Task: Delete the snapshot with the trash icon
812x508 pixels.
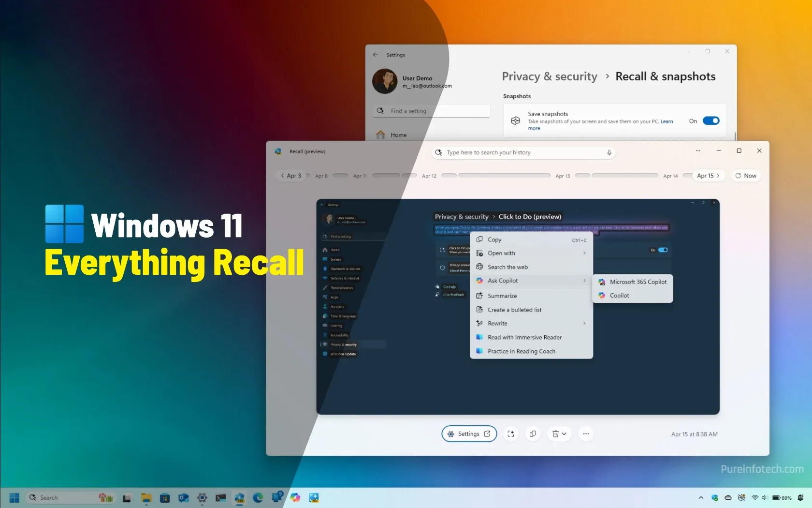Action: 554,434
